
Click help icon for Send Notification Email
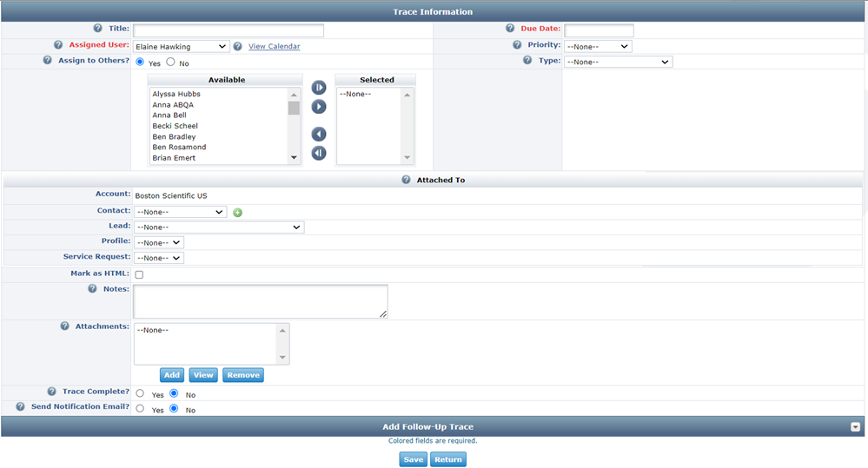21,406
